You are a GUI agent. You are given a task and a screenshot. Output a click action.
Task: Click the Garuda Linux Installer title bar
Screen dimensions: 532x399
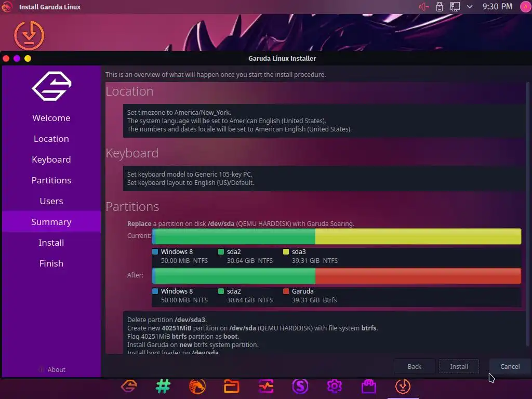[x=282, y=58]
